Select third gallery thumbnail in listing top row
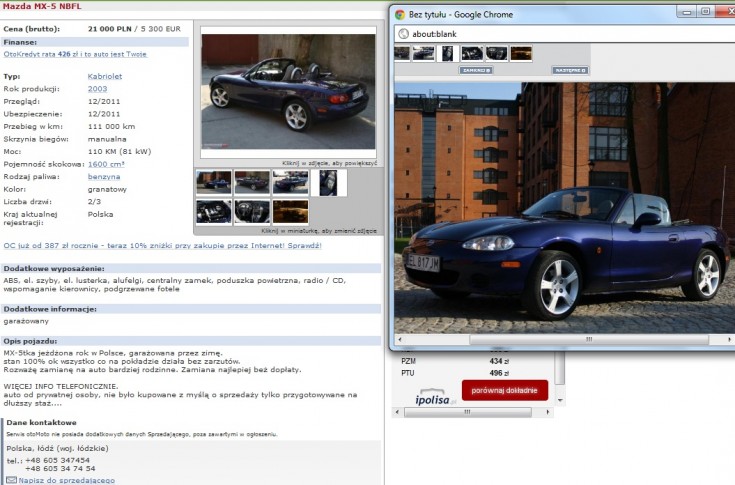Screen dimensions: 735x485 [291, 182]
